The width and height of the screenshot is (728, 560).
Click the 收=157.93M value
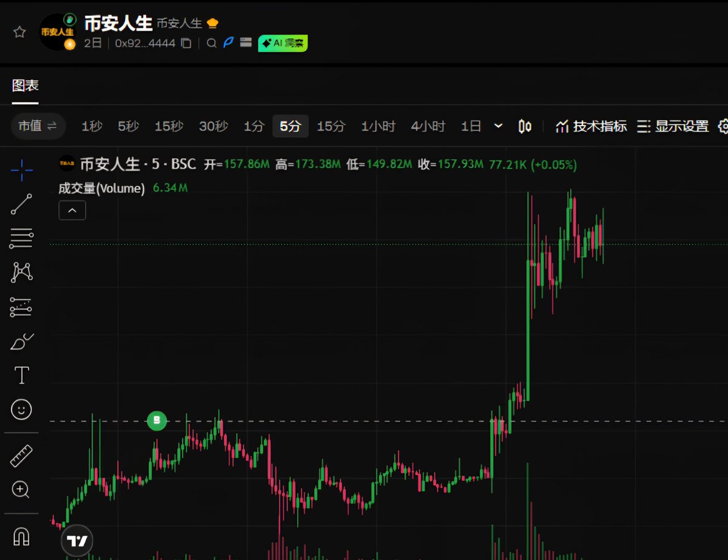pos(451,164)
